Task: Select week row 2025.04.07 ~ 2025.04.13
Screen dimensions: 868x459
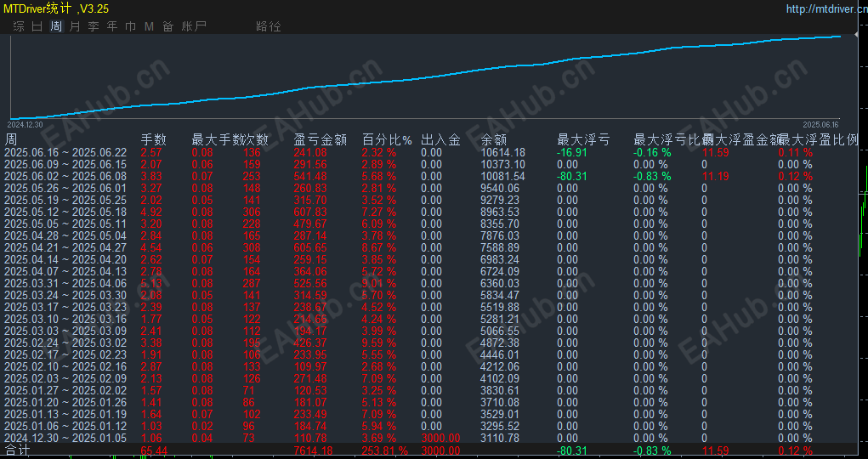Action: 65,271
